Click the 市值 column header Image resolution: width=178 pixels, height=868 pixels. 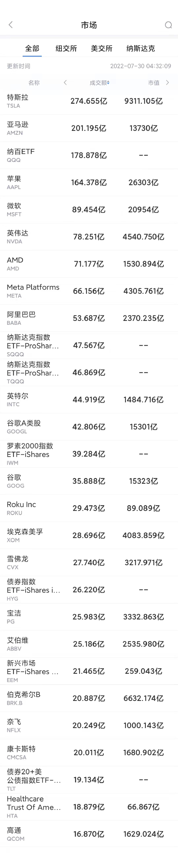coord(154,83)
